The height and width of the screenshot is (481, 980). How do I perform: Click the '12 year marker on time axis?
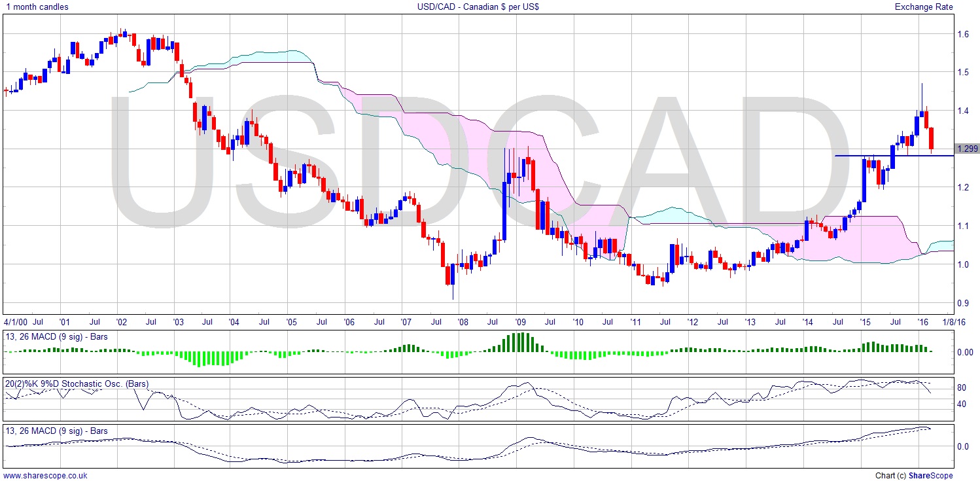point(691,322)
